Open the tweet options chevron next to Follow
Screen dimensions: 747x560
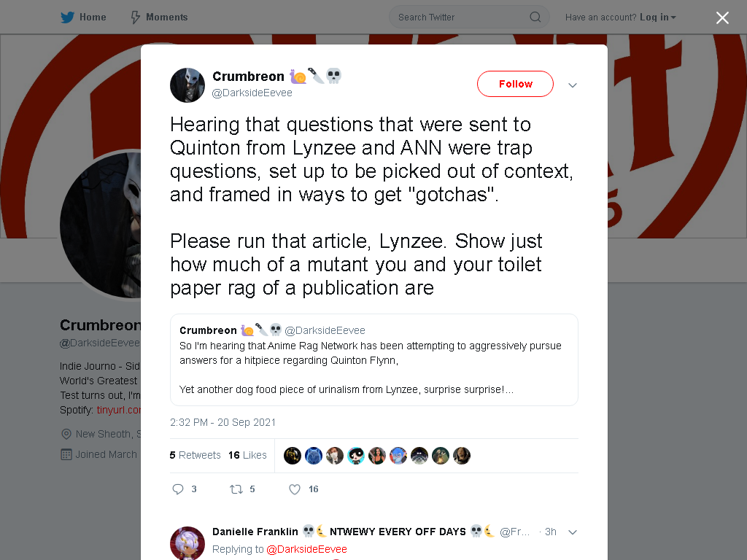(x=572, y=85)
